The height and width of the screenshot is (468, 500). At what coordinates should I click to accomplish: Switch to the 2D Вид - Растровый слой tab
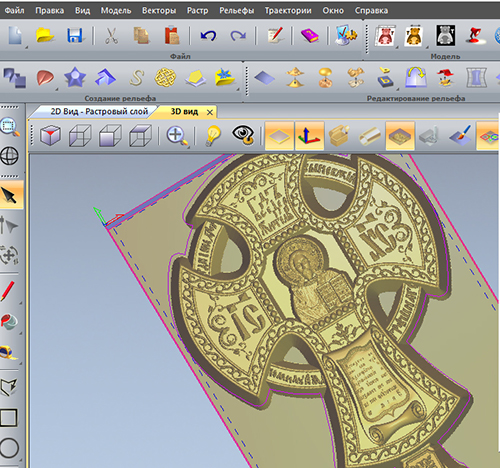click(99, 112)
